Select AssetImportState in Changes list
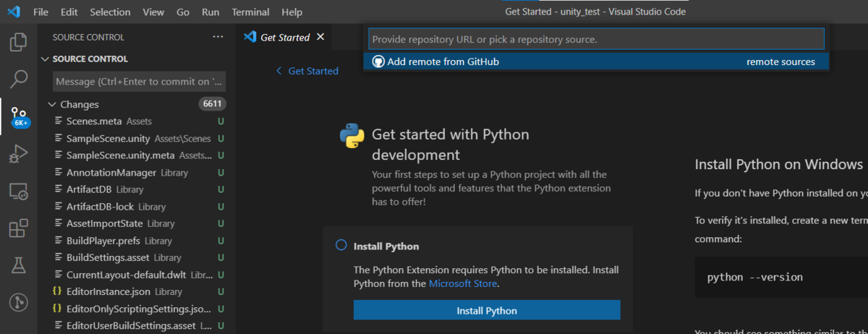This screenshot has height=334, width=868. point(137,223)
